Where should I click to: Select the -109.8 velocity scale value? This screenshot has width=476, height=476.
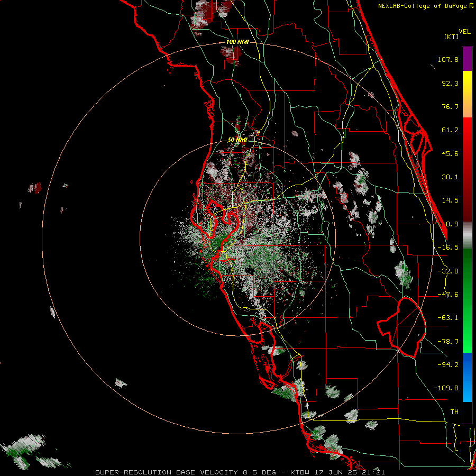tap(446, 388)
